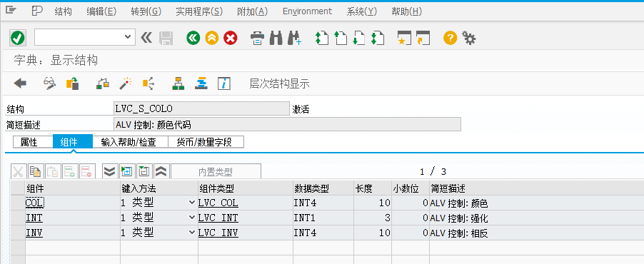Viewport: 644px width, 264px height.
Task: Click the LVC_INV component type link
Action: click(x=218, y=233)
